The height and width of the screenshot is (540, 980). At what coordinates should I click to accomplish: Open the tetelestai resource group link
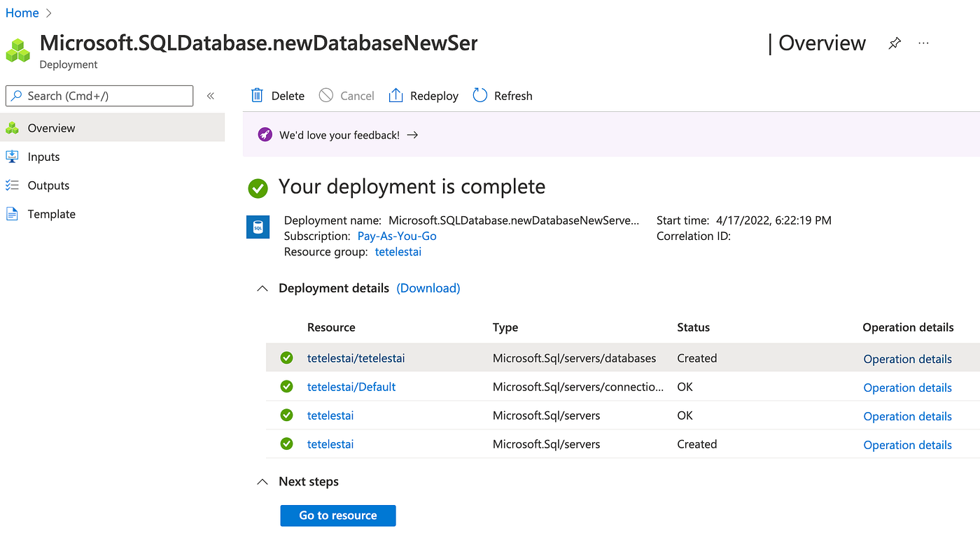[x=398, y=251]
